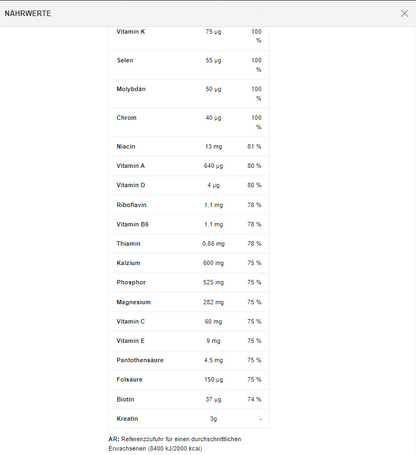Click the Kreatin 3g row

point(189,419)
